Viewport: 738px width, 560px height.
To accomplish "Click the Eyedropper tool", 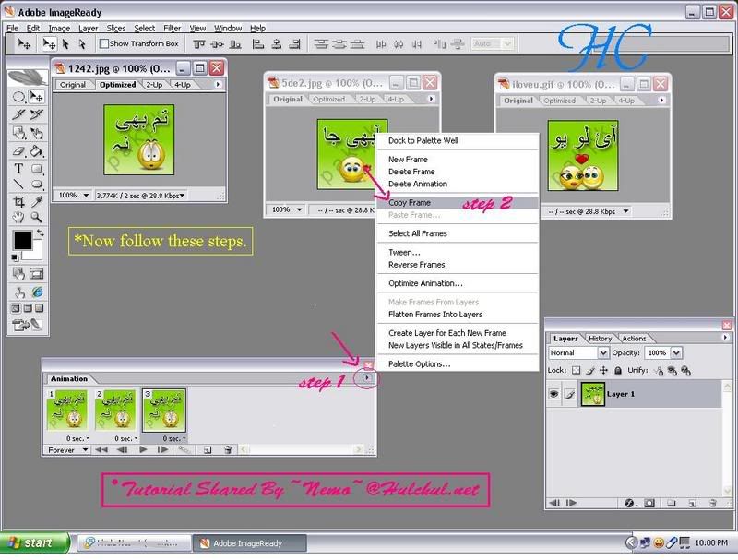I will coord(37,202).
